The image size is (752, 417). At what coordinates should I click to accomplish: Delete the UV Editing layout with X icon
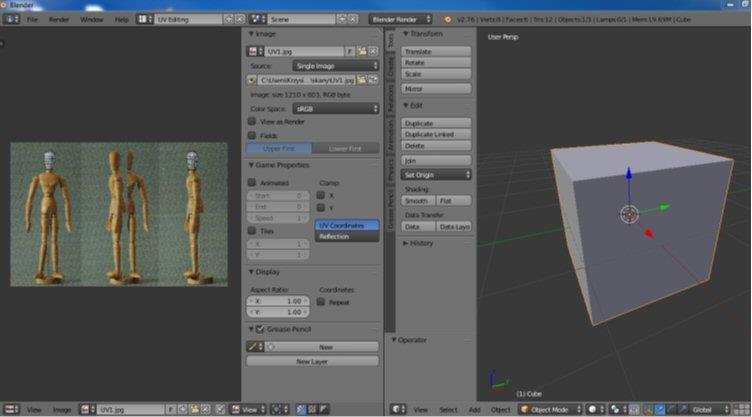point(240,19)
